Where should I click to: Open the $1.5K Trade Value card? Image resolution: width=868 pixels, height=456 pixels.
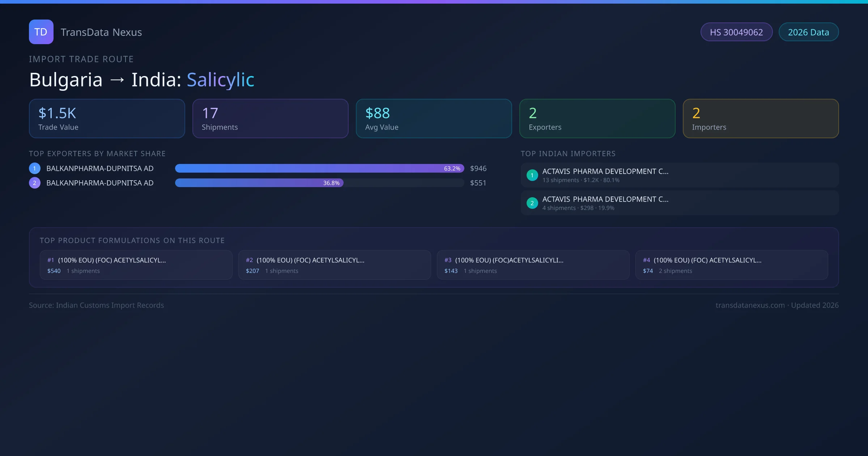107,119
